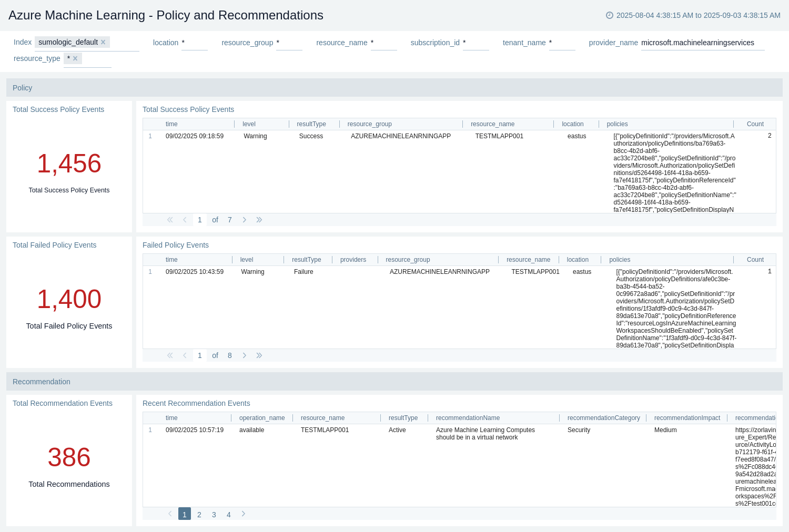This screenshot has height=532, width=789.
Task: Remove the asterisk resource_type filter chip
Action: (x=75, y=58)
